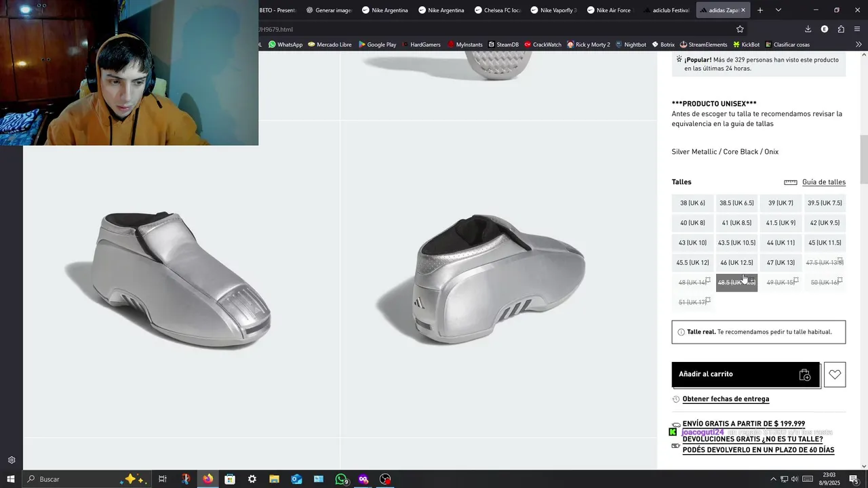Open Obtener fechas de entrega link
868x488 pixels.
click(x=726, y=399)
